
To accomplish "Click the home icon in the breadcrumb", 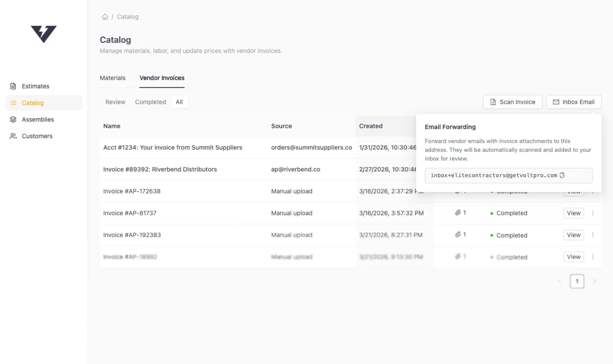I will (x=105, y=16).
